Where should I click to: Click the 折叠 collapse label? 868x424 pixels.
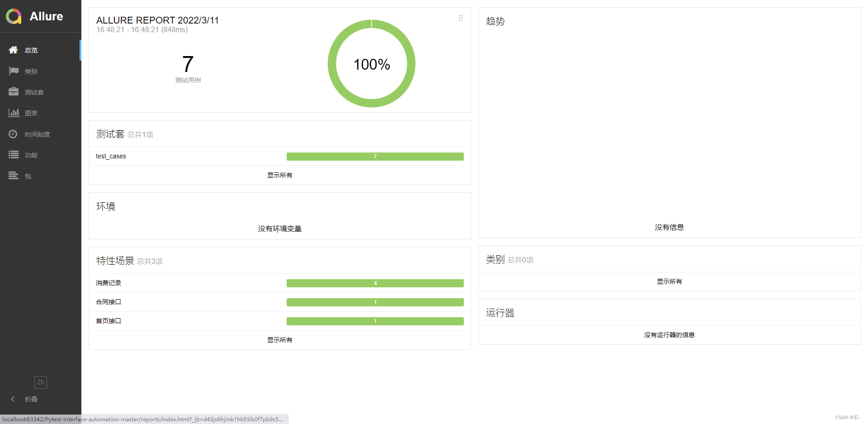pos(31,399)
